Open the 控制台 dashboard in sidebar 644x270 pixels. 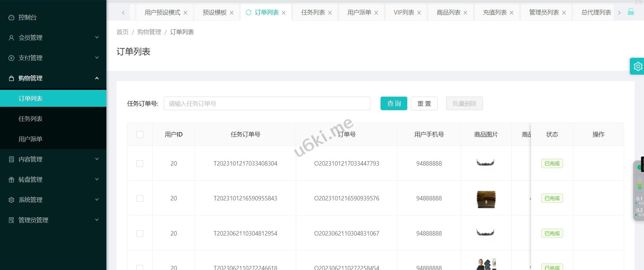click(27, 17)
